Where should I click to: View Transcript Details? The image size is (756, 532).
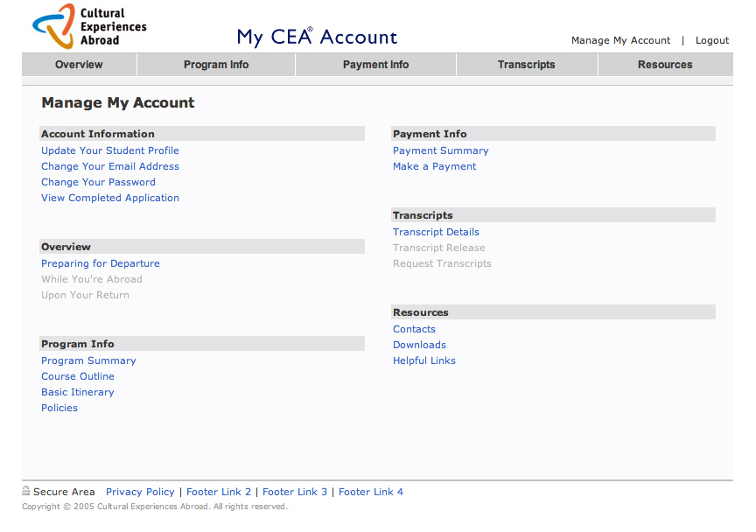pos(436,232)
